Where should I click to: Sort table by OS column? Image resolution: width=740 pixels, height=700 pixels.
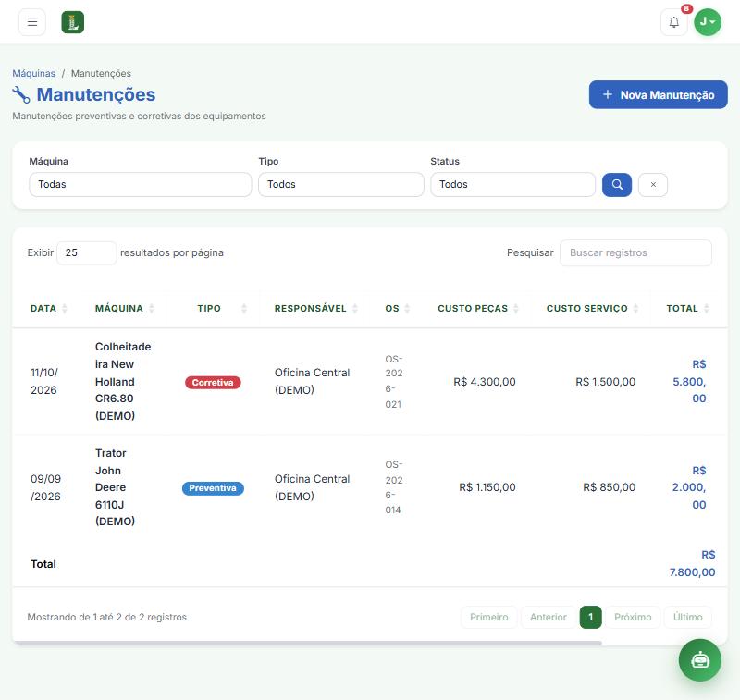(x=398, y=309)
